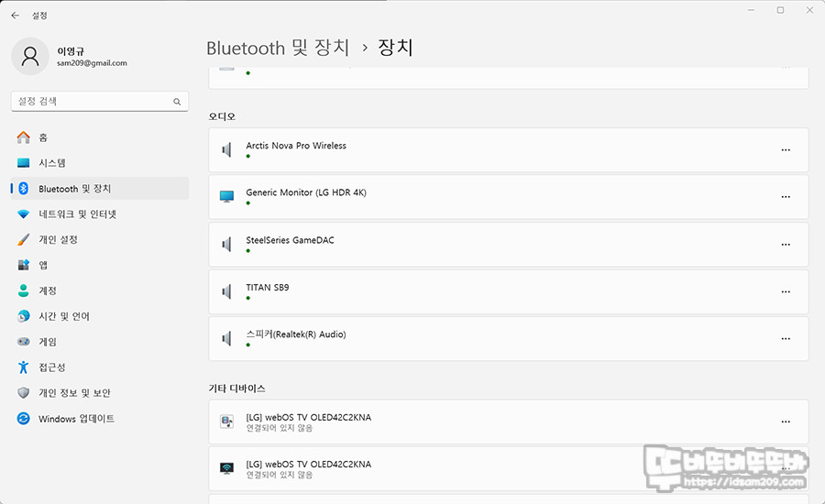Click the network Wi-Fi icon in sidebar
Viewport: 825px width, 504px height.
point(23,214)
